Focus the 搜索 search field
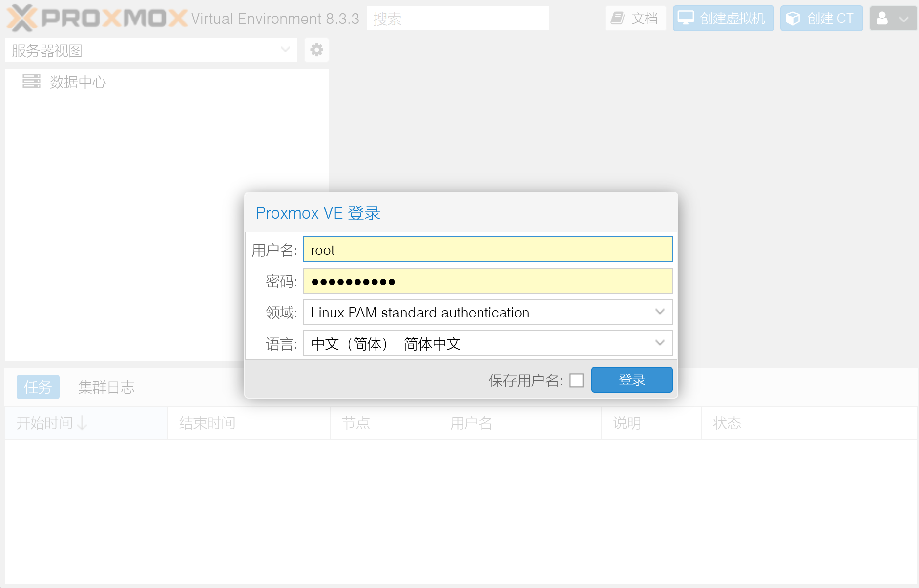 458,19
